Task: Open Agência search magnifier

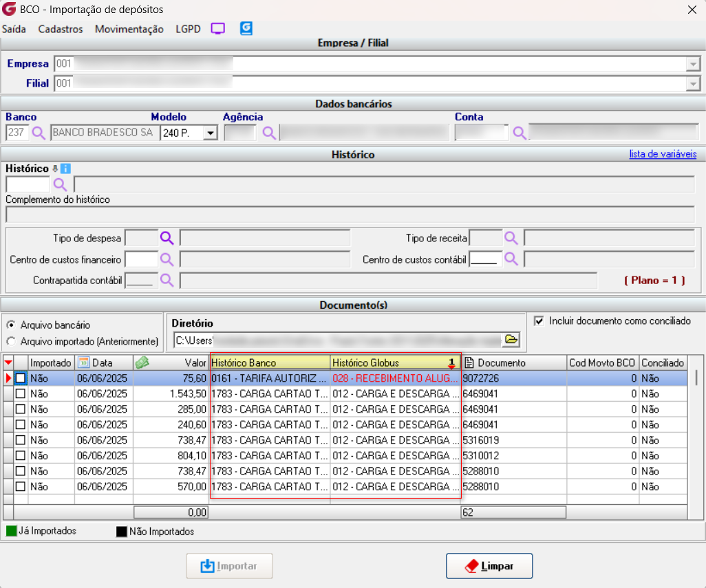Action: pos(269,133)
